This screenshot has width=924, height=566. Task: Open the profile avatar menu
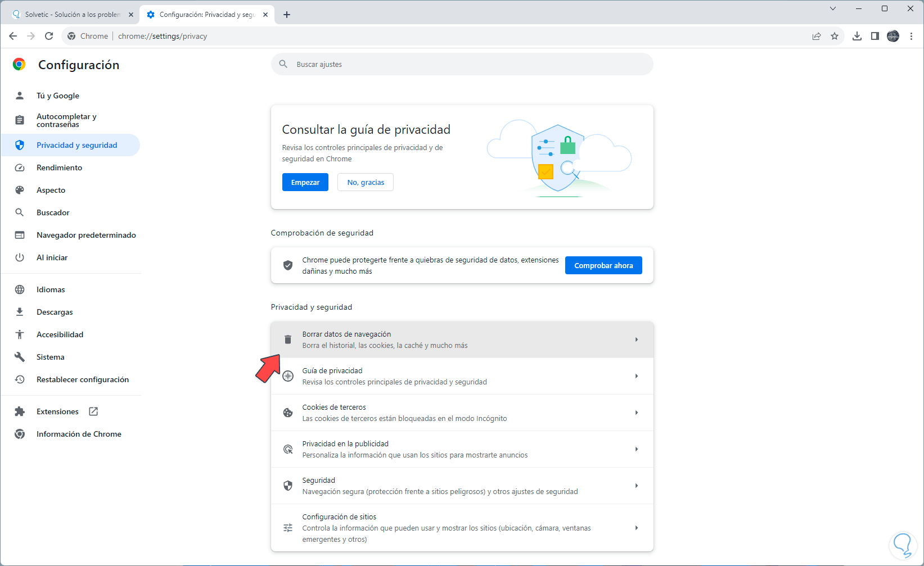pyautogui.click(x=893, y=36)
